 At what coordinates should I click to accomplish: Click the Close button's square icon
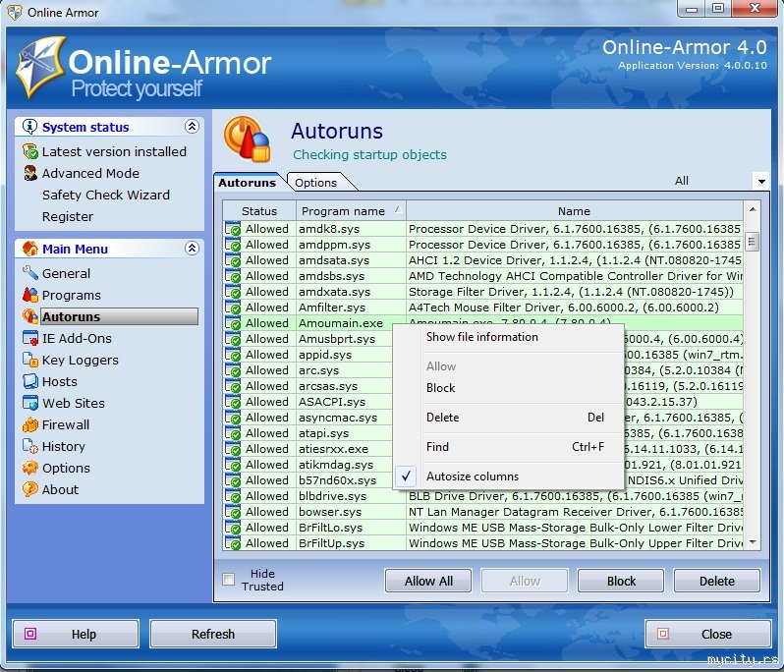click(x=662, y=634)
